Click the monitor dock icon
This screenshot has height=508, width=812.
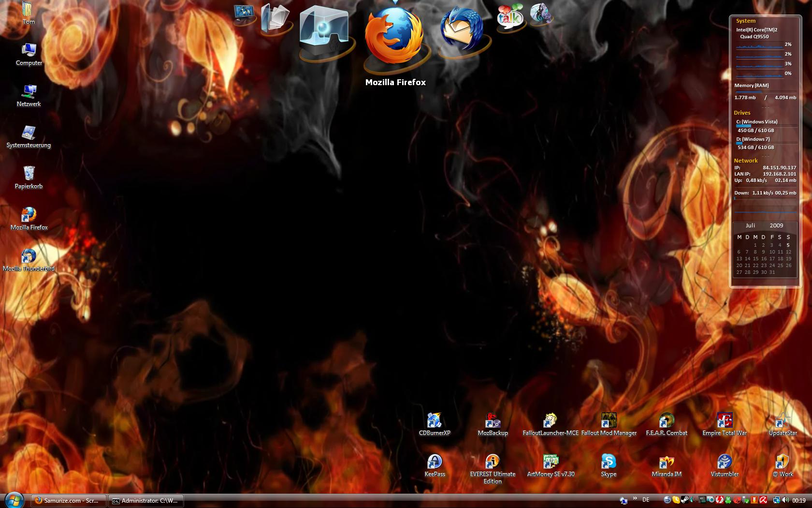pyautogui.click(x=244, y=14)
